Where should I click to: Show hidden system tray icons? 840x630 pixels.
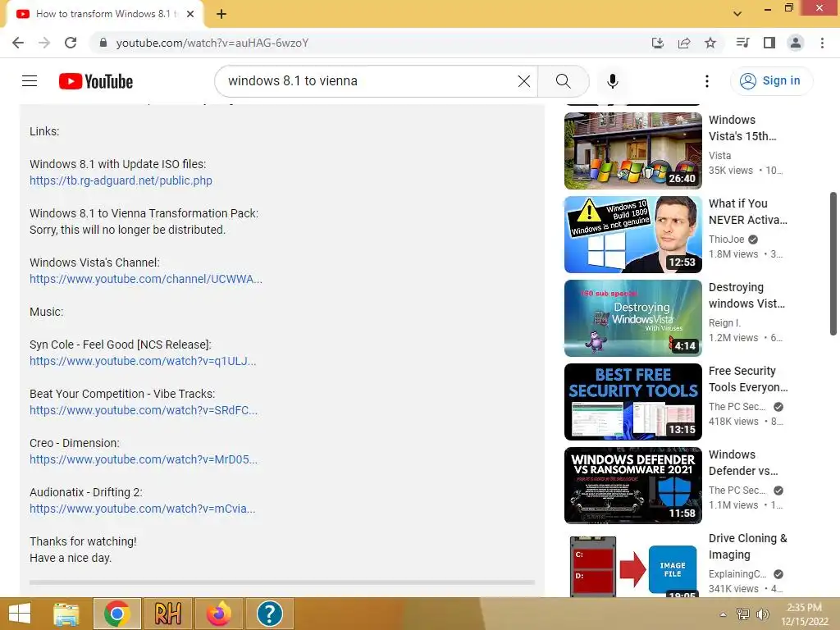(x=724, y=614)
